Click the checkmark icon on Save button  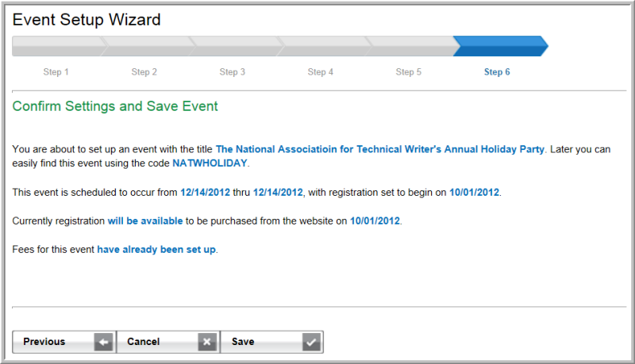pos(311,342)
